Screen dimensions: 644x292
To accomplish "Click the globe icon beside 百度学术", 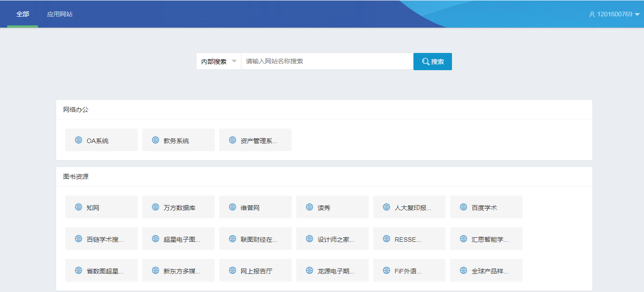I will 463,207.
